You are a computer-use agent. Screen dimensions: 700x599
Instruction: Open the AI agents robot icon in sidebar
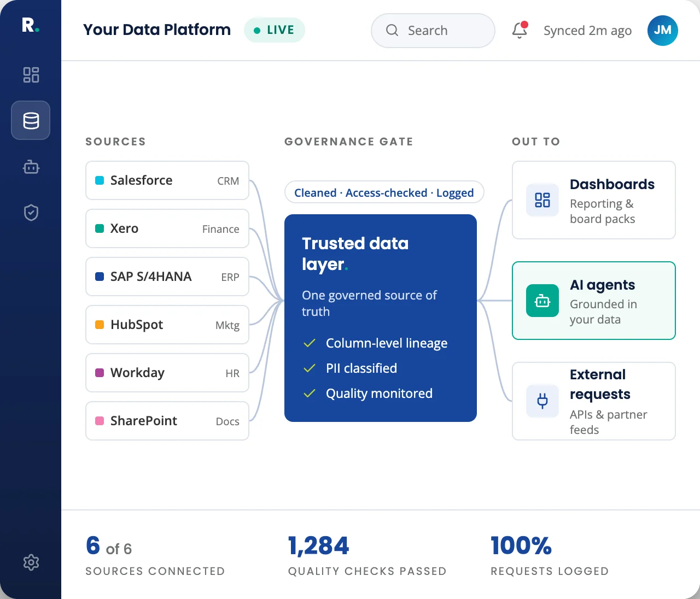pyautogui.click(x=31, y=167)
